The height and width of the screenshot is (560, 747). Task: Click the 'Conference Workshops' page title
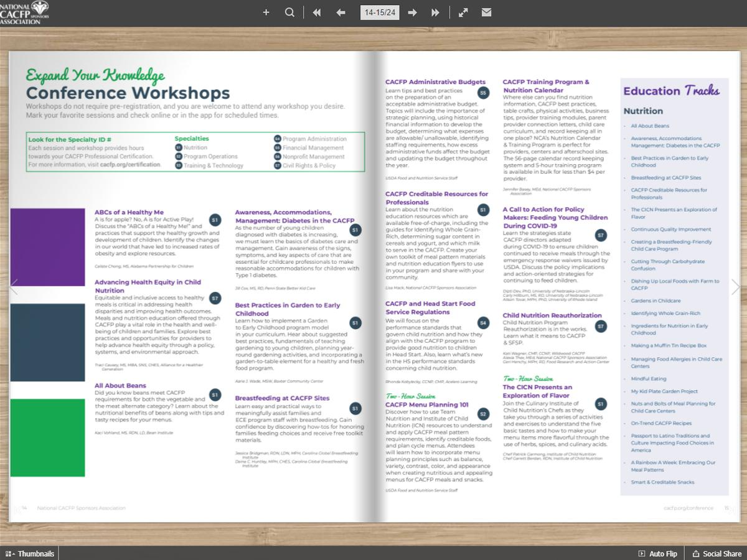pyautogui.click(x=128, y=93)
